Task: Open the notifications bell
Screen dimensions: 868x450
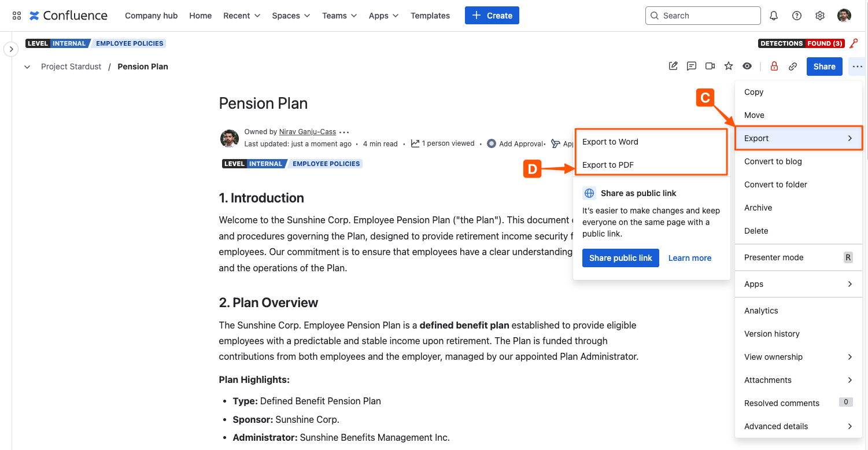Action: tap(774, 16)
